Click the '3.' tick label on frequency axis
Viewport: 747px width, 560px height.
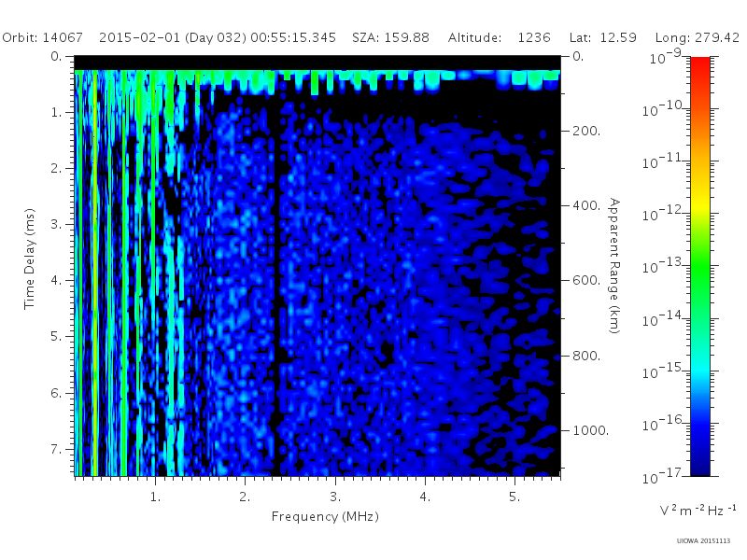pos(335,497)
